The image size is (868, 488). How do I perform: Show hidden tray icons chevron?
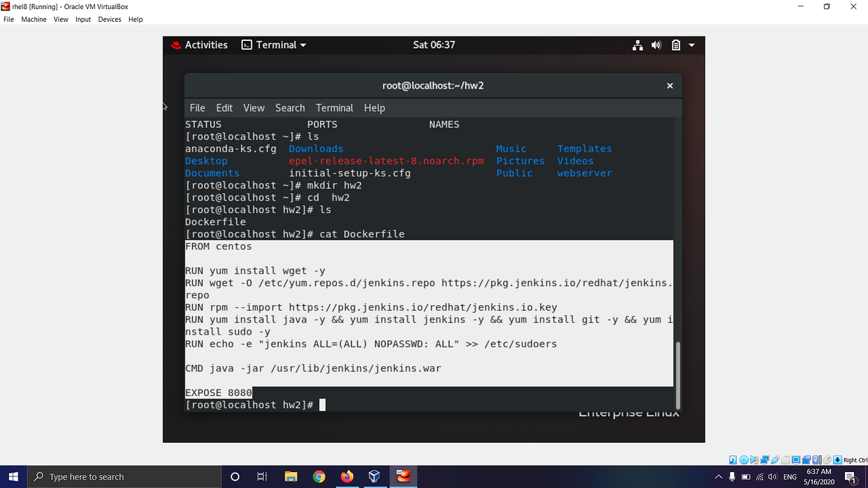click(x=718, y=477)
